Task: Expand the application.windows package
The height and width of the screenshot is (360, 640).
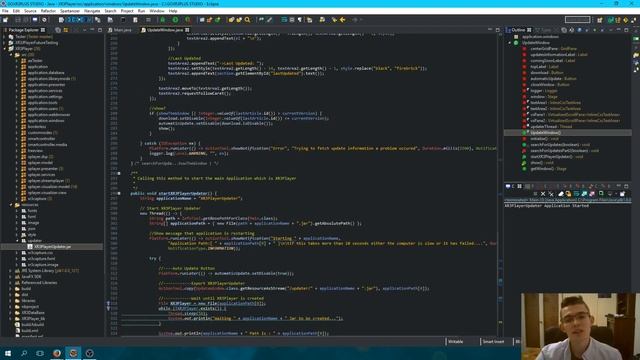Action: tap(17, 121)
